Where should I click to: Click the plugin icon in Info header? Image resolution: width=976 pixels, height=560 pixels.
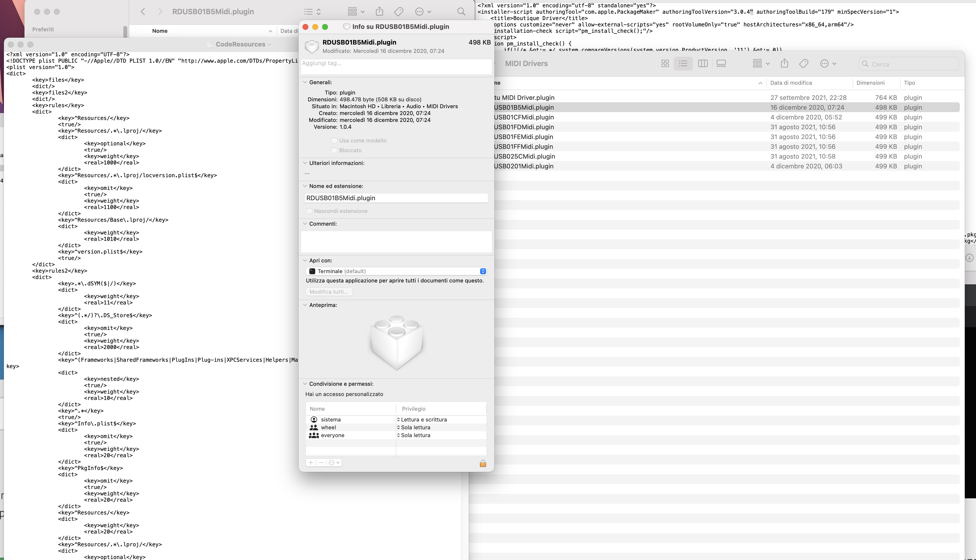click(x=312, y=47)
